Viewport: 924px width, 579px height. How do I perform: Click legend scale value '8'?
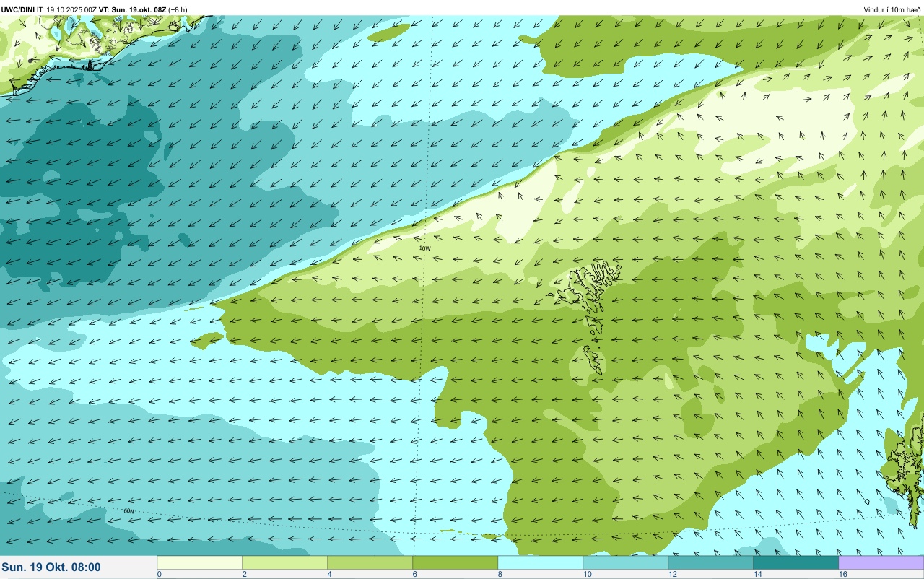(x=500, y=574)
